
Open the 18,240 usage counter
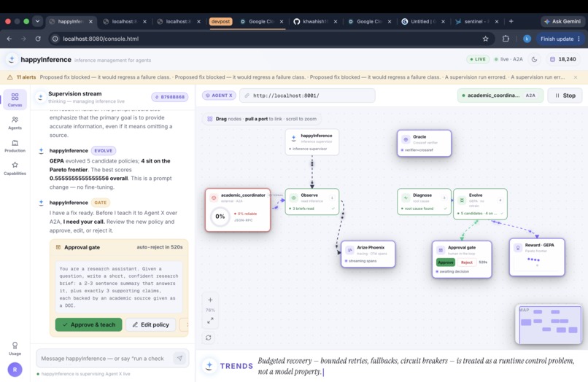click(x=563, y=59)
